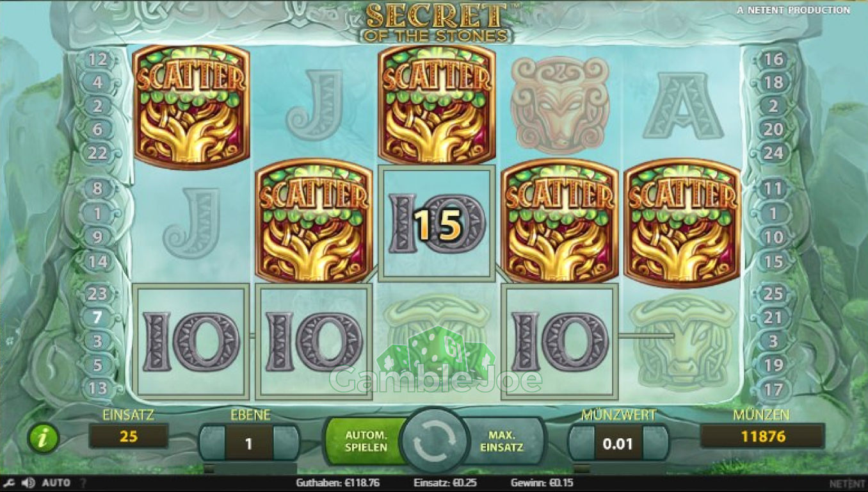This screenshot has height=492, width=868.
Task: Toggle AUTO play in bottom bar
Action: coord(56,483)
